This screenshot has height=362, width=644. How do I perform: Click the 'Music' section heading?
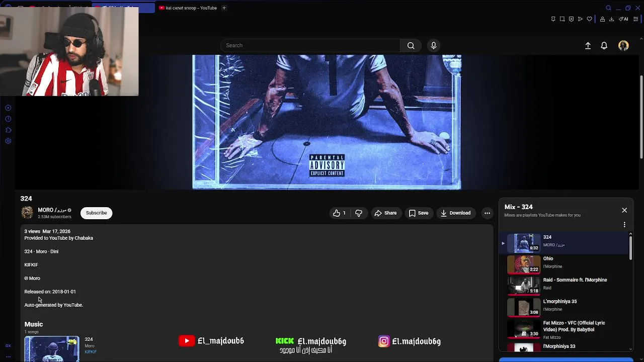tap(34, 324)
